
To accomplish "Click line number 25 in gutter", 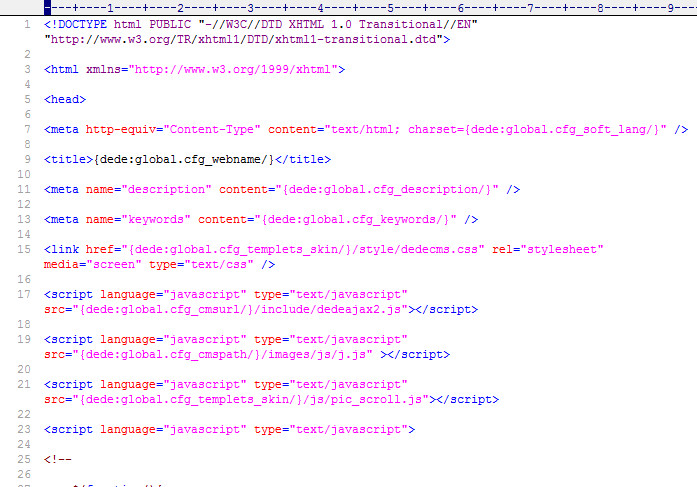I will pos(24,459).
